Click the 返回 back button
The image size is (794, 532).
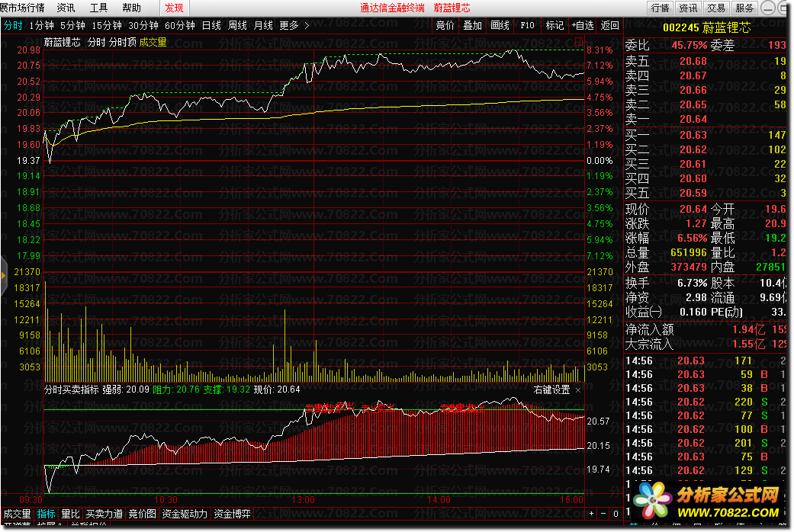pos(609,25)
